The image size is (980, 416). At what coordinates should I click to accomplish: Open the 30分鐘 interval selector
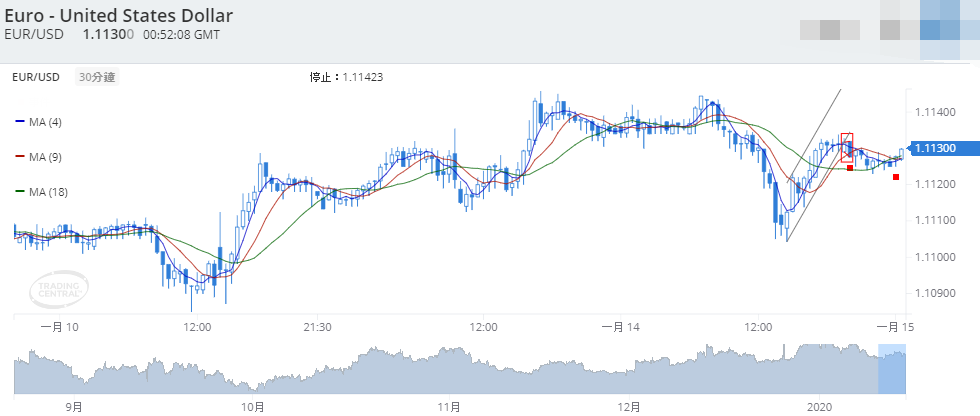pos(97,77)
